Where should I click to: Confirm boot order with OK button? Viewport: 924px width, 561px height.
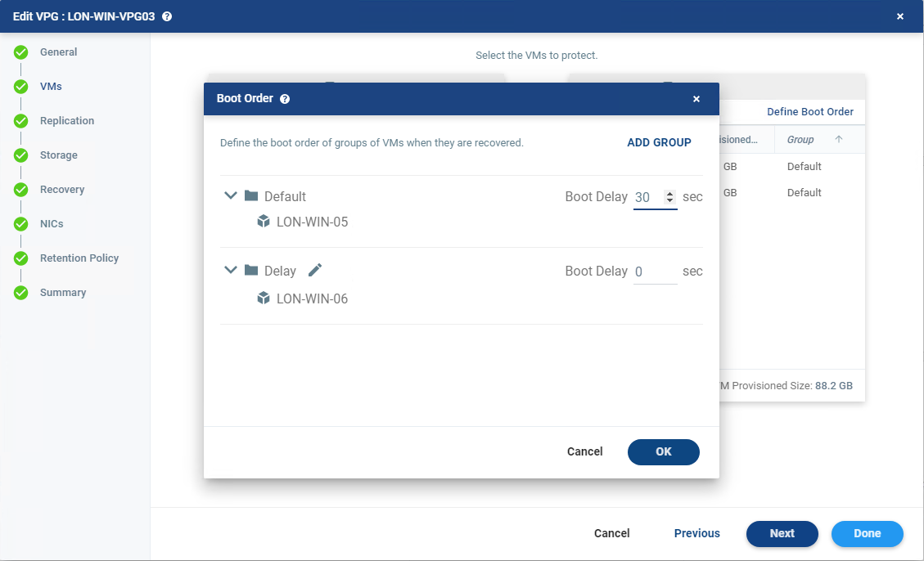point(663,451)
